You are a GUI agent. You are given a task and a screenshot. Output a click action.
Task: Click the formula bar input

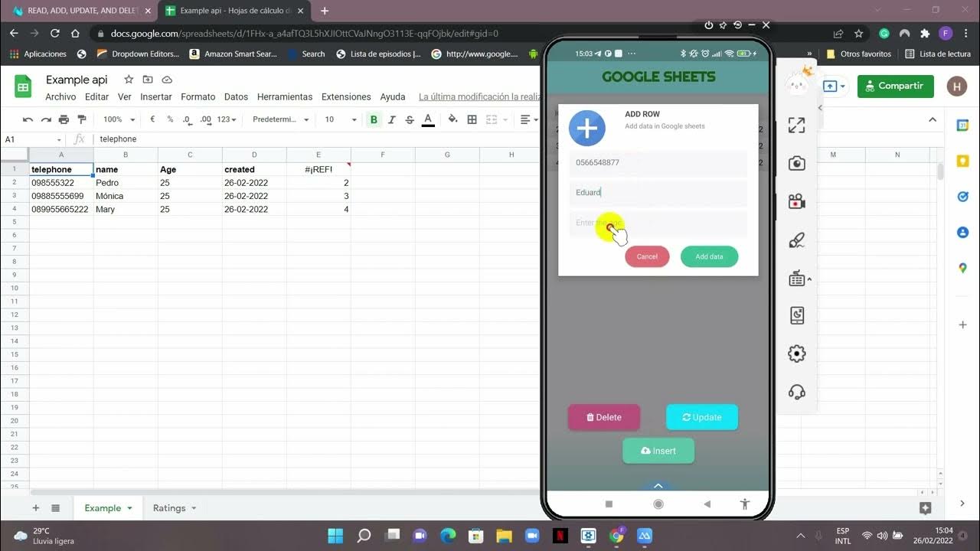pyautogui.click(x=318, y=139)
